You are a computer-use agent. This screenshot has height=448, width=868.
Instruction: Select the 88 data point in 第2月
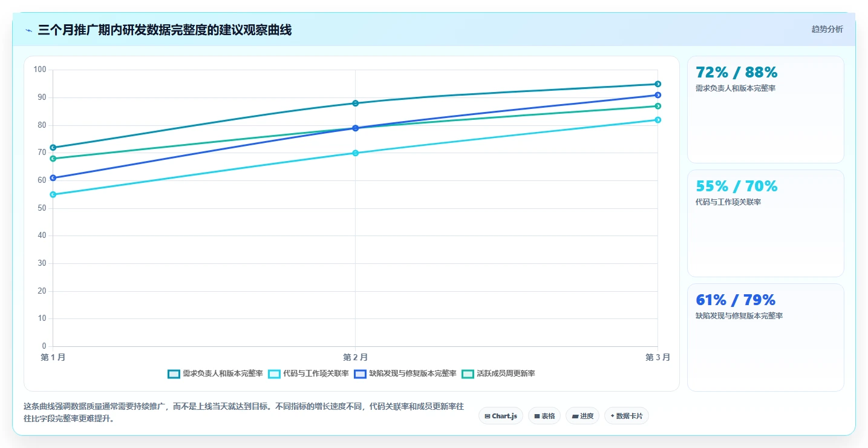click(356, 103)
